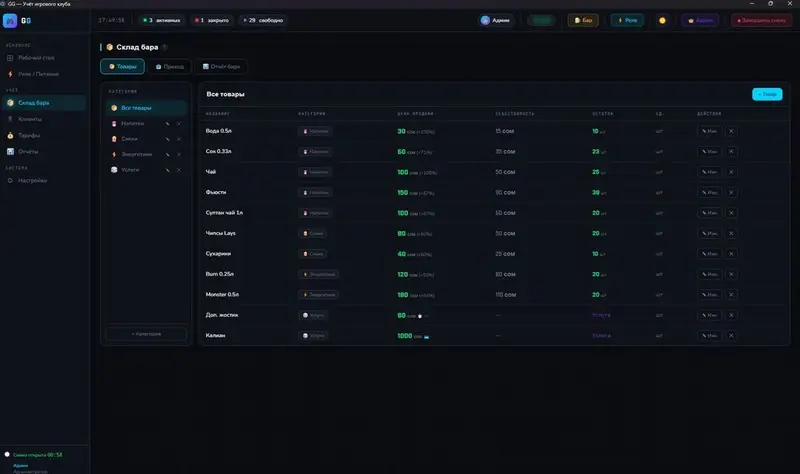Edit the Чипсы Lays product row
The image size is (800, 474).
709,233
